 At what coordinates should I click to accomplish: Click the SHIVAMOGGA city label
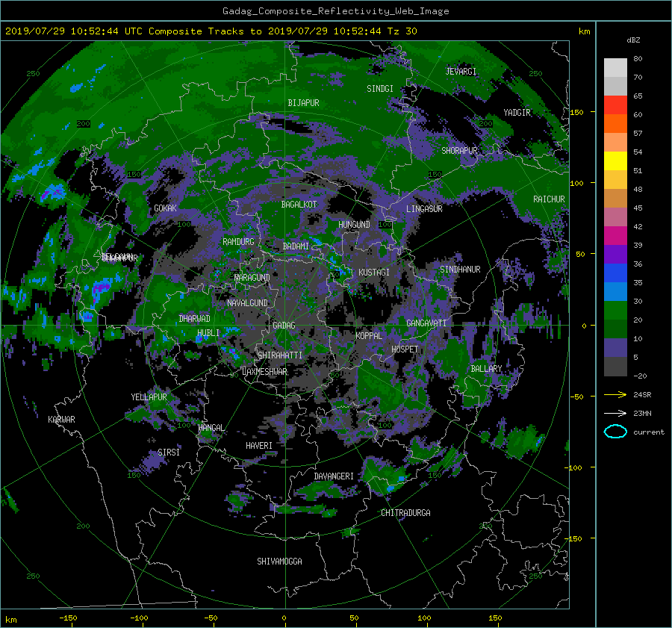point(279,562)
